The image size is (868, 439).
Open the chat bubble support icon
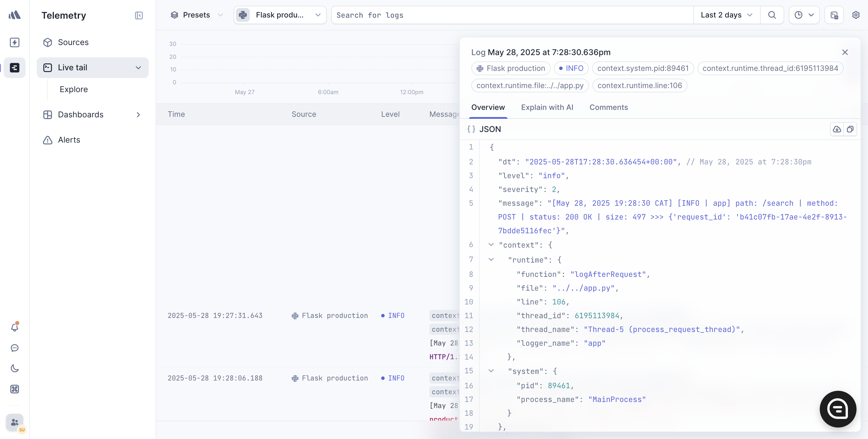point(14,348)
